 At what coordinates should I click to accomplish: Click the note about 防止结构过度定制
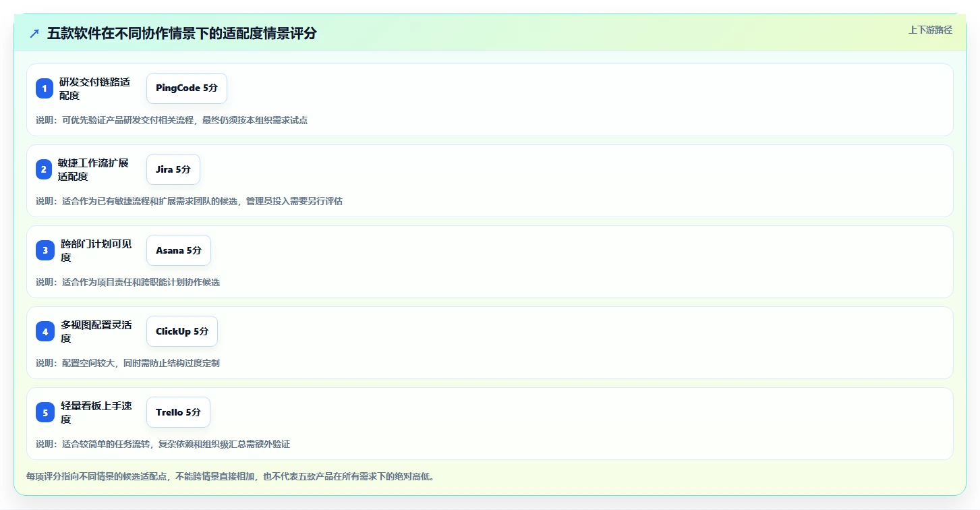(x=127, y=363)
